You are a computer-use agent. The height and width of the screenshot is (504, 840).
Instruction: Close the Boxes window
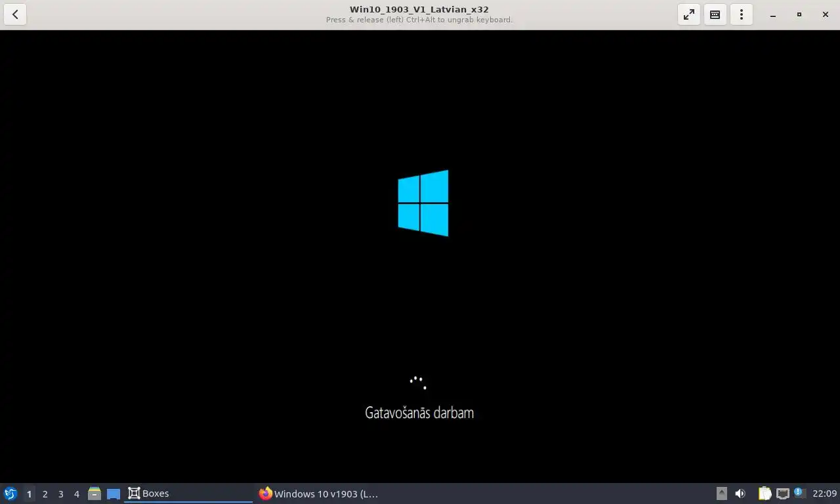click(826, 14)
